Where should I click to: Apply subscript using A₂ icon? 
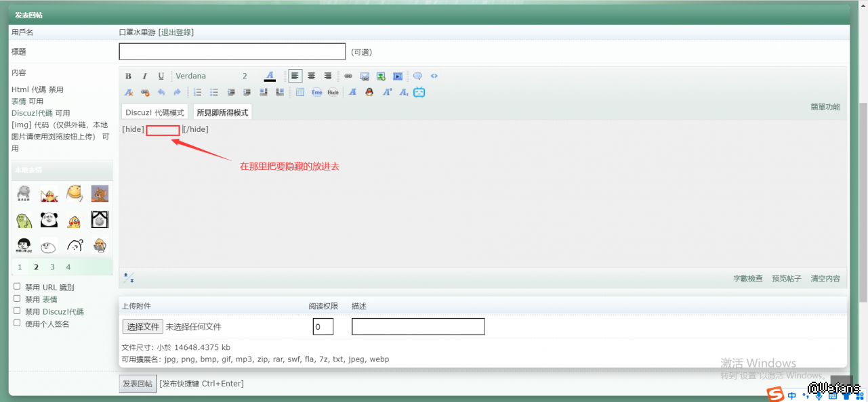pos(403,92)
